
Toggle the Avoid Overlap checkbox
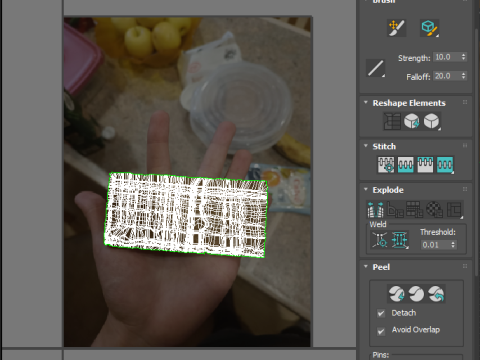point(381,331)
